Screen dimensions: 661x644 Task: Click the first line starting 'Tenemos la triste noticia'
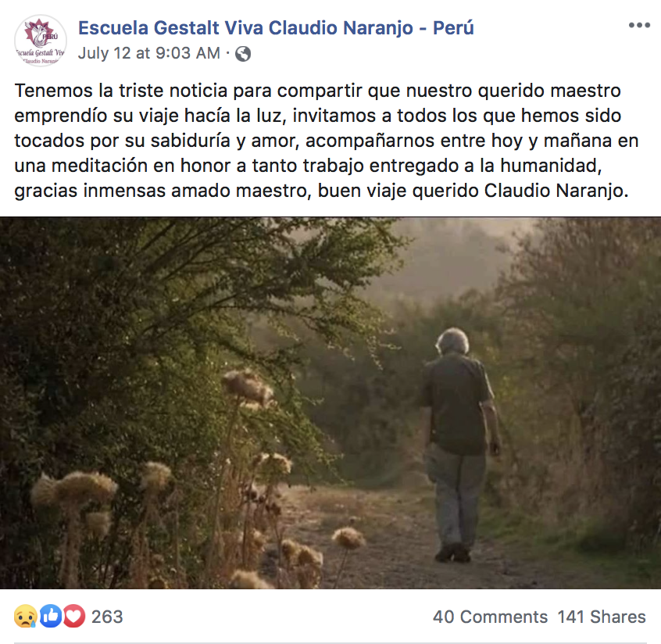317,91
